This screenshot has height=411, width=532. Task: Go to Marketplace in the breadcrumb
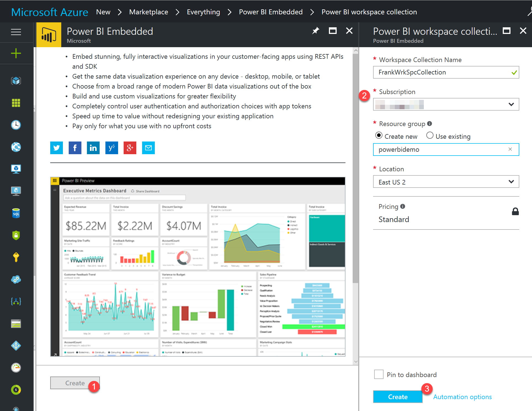148,12
